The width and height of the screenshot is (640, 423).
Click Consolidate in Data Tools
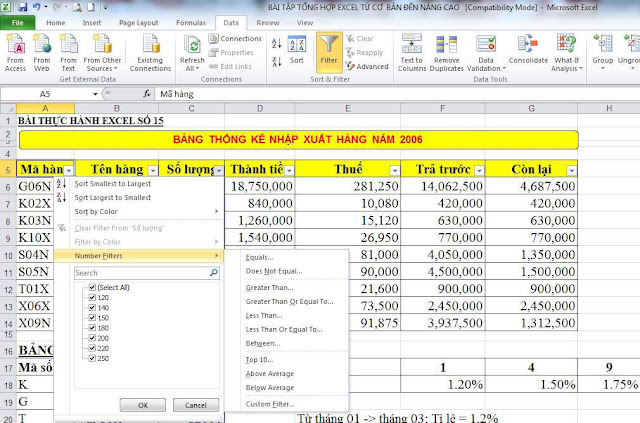coord(528,50)
